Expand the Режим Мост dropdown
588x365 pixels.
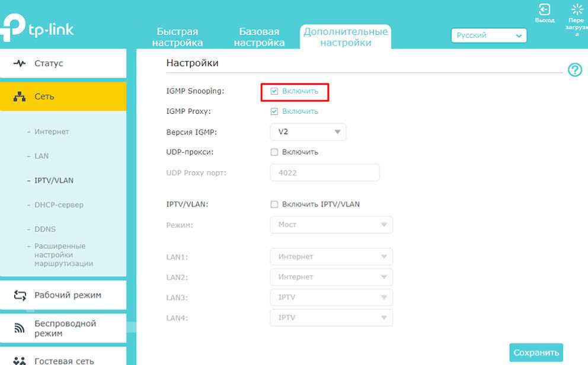[x=331, y=225]
